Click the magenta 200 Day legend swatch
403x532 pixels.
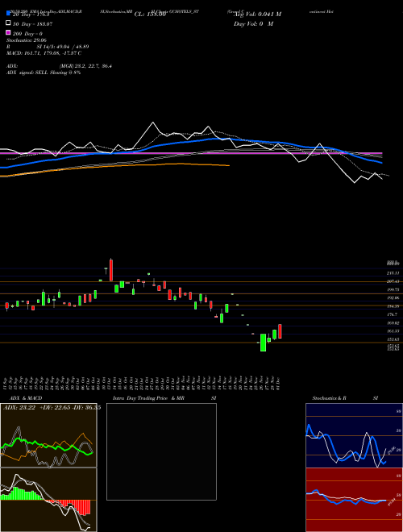click(x=9, y=32)
